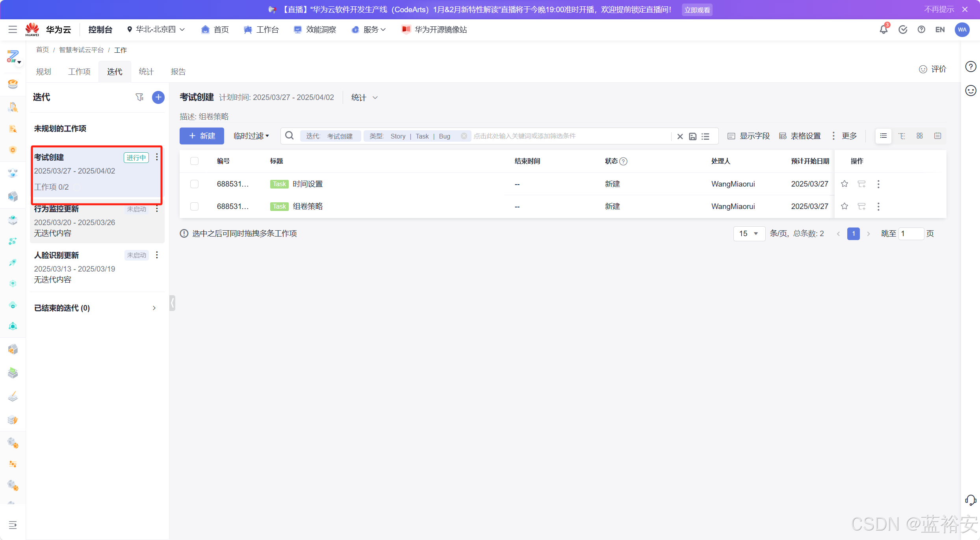
Task: Expand the 统计 dropdown beside plan time
Action: [364, 97]
